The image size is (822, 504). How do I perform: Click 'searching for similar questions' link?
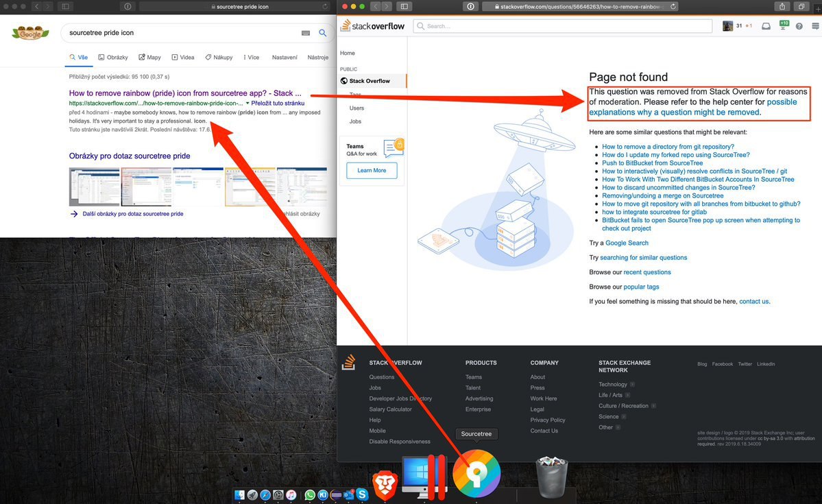pos(643,258)
